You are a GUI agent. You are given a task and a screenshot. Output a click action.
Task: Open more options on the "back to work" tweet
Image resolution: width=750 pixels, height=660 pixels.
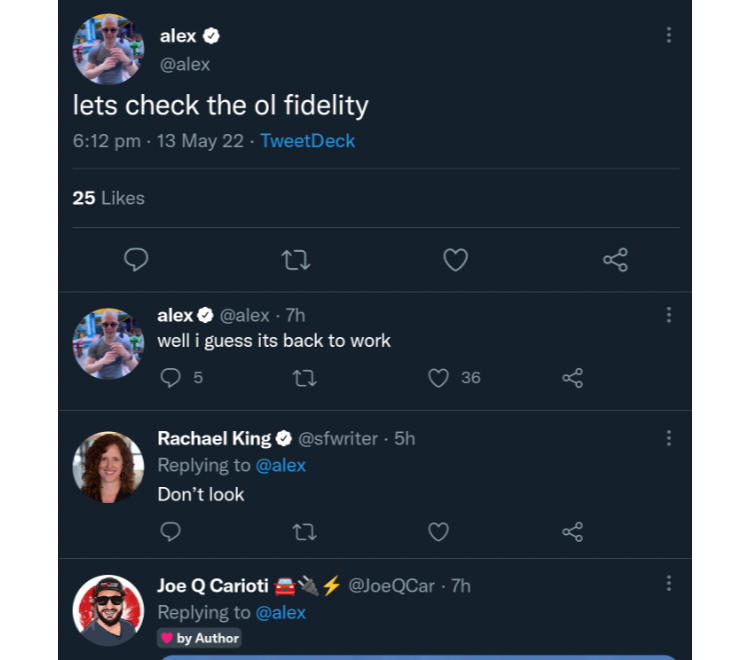tap(668, 315)
